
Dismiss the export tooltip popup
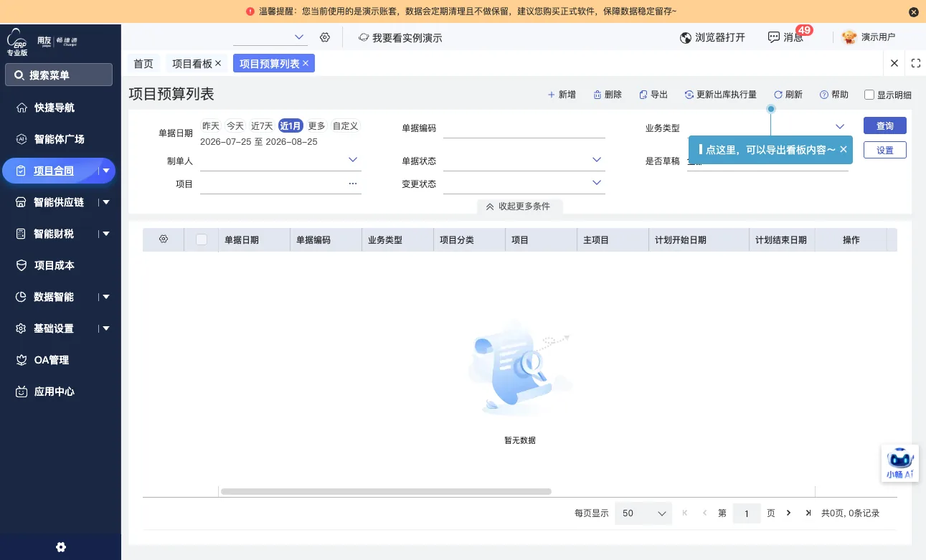pyautogui.click(x=844, y=149)
